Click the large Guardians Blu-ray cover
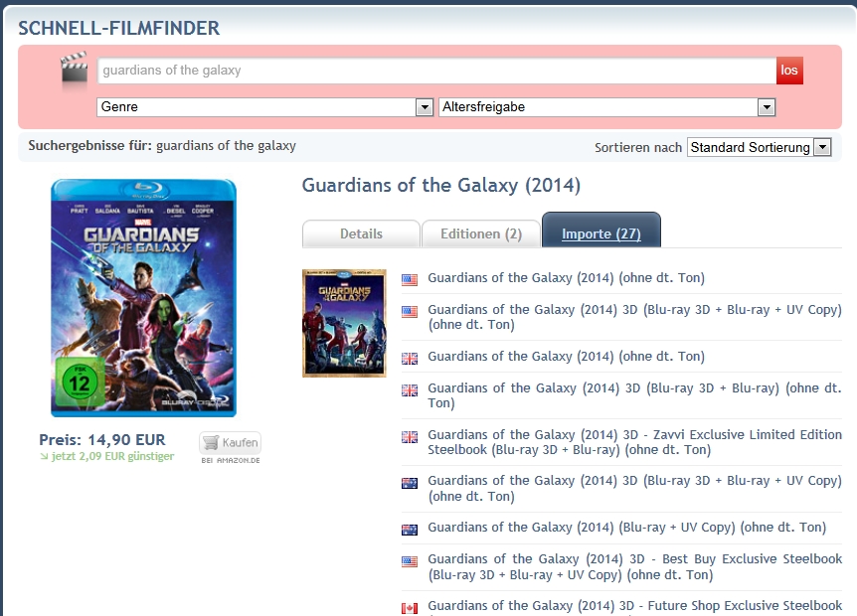 tap(144, 298)
